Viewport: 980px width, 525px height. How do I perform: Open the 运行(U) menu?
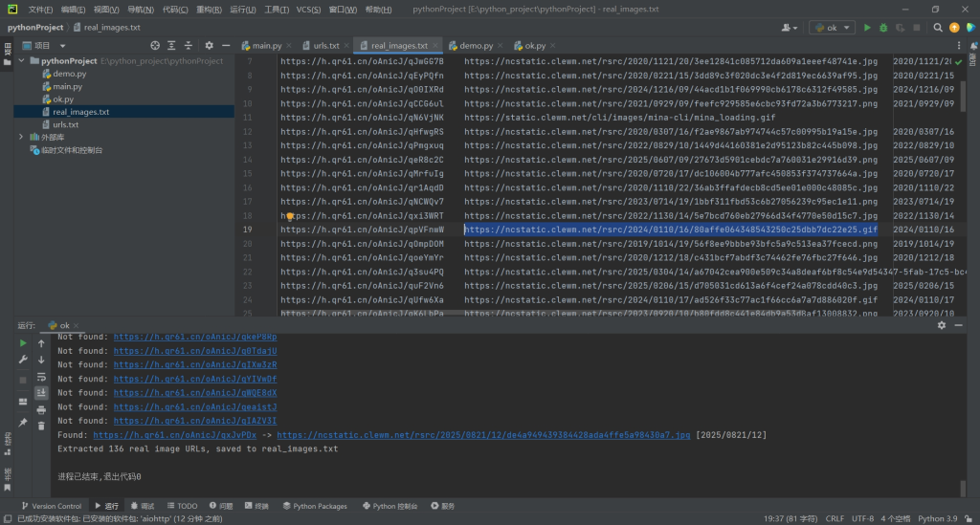coord(243,9)
